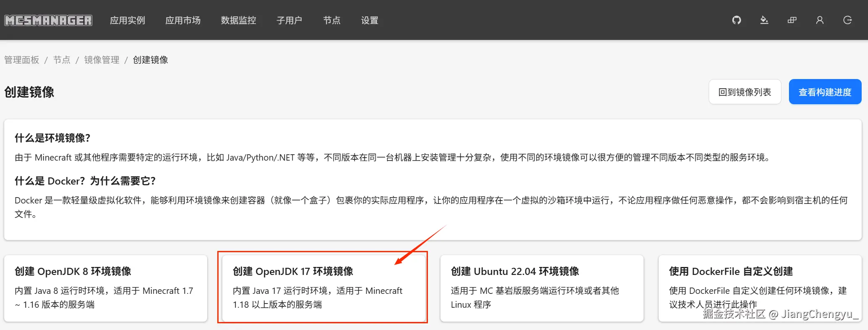868x330 pixels.
Task: Click the paint bucket theme icon
Action: (x=764, y=20)
